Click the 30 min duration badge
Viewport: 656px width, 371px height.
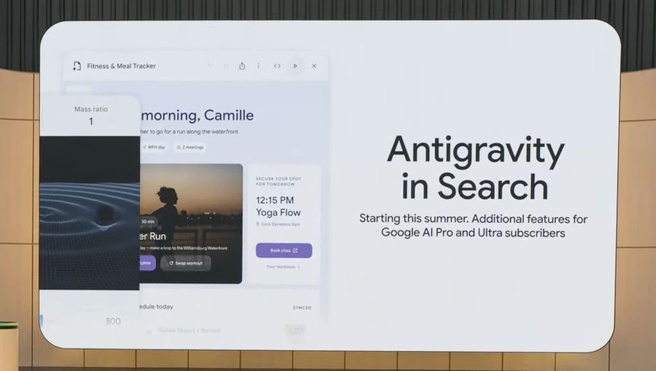pyautogui.click(x=148, y=221)
